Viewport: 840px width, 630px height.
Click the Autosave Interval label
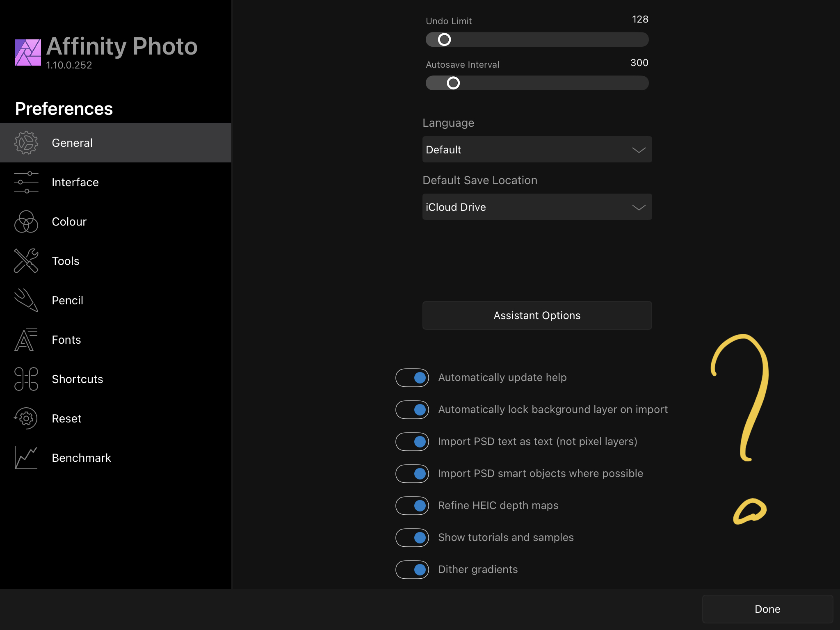(463, 64)
